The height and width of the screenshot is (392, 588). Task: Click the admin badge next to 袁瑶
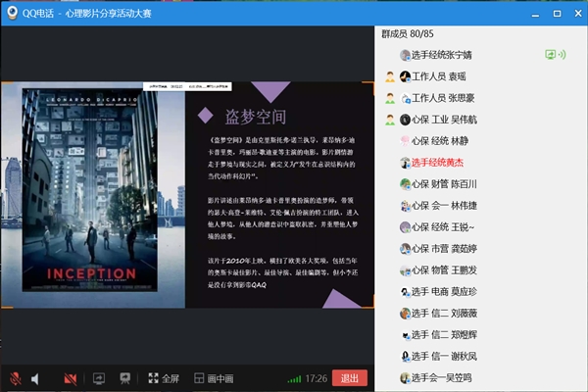click(x=390, y=76)
